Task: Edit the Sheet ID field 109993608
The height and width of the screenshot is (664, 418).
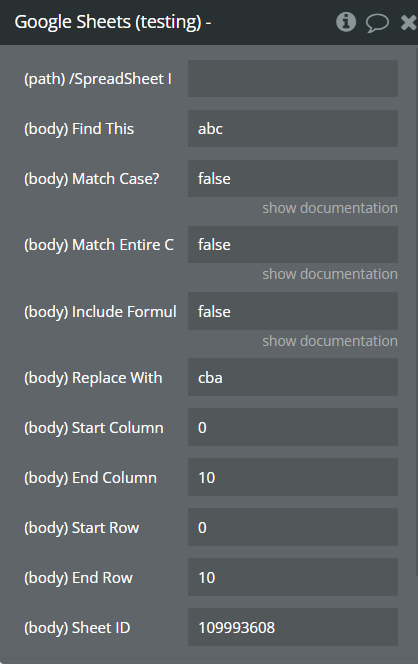Action: pos(293,627)
